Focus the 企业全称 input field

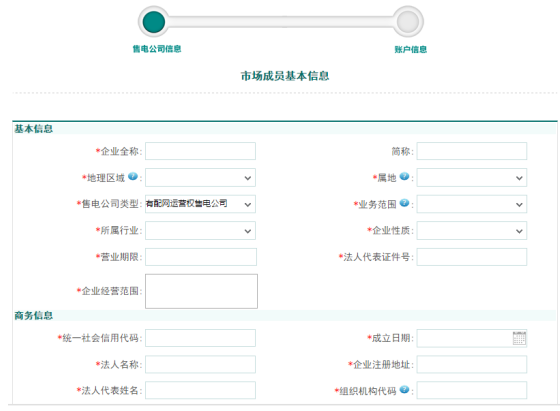[200, 151]
